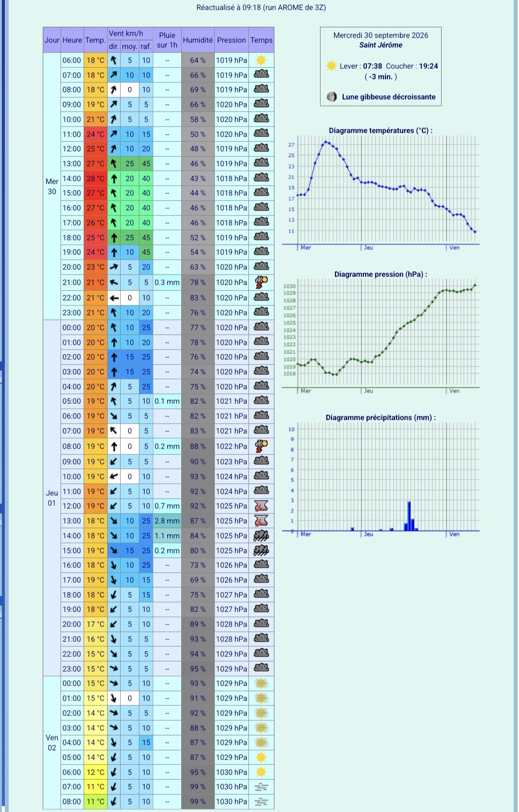Click the thunderstorm icon for Thursday 13:00
Viewport: 519px width, 812px height.
pos(261,521)
